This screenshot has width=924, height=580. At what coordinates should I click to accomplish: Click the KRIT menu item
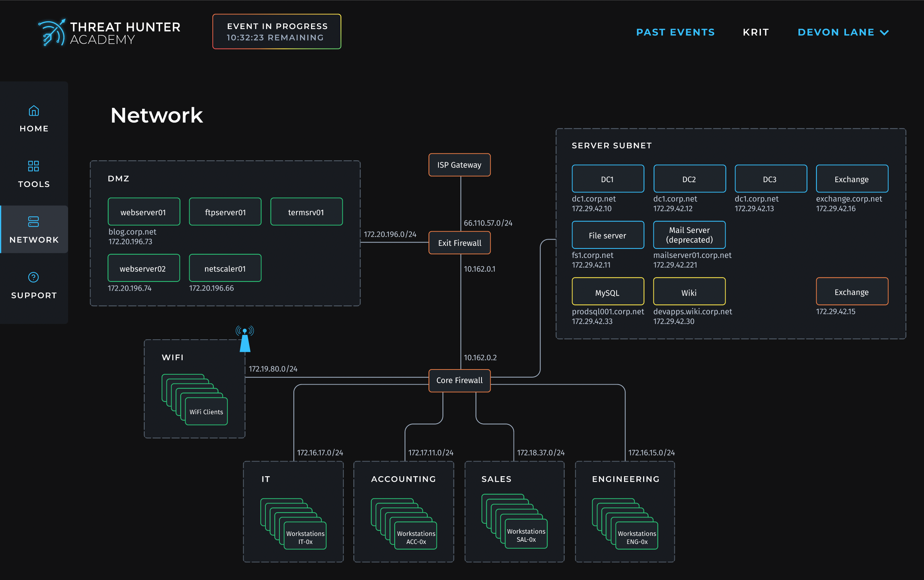click(755, 32)
